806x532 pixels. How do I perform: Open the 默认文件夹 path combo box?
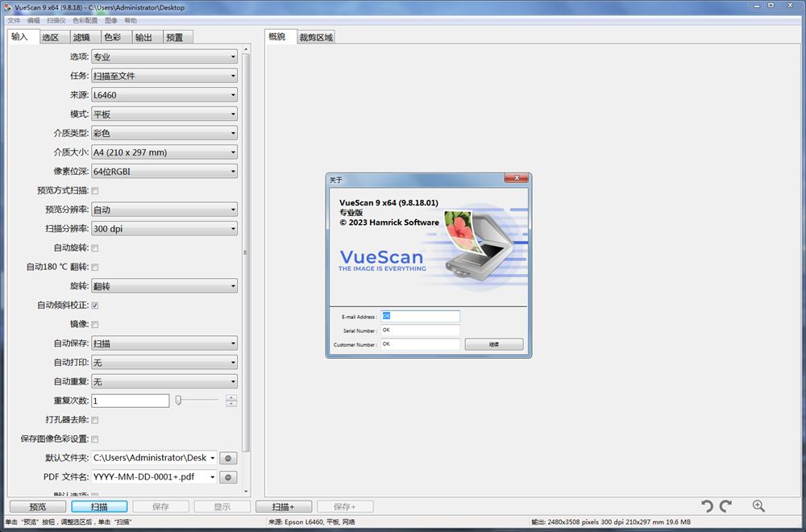click(x=154, y=458)
